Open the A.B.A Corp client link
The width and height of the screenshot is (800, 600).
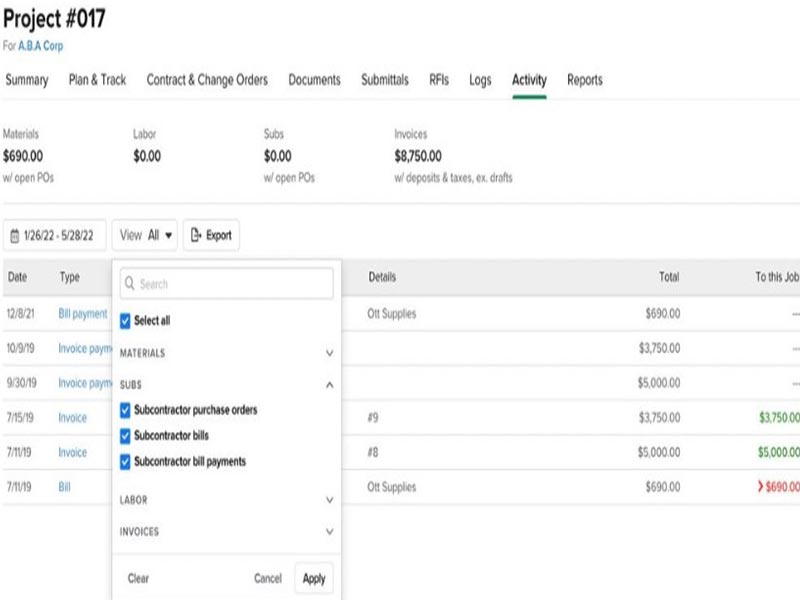(40, 46)
